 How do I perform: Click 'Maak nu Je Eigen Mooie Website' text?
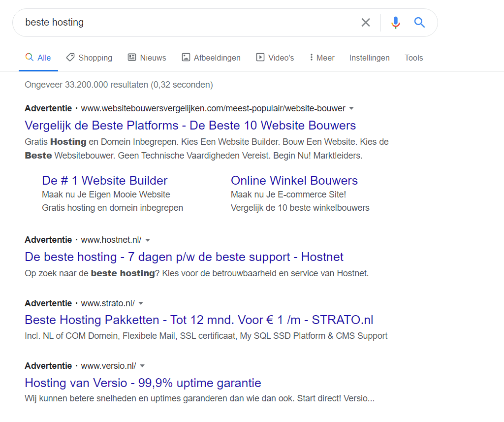pyautogui.click(x=106, y=195)
